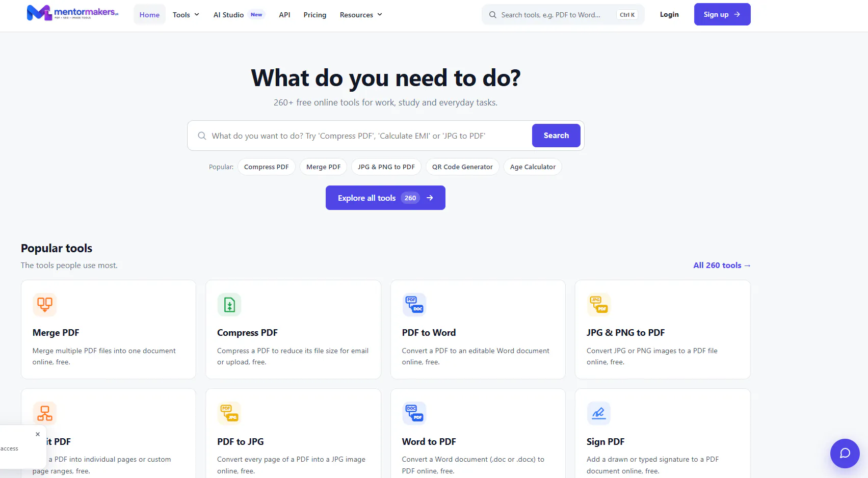Viewport: 868px width, 478px height.
Task: Select the Merge PDF popular chip
Action: [324, 167]
